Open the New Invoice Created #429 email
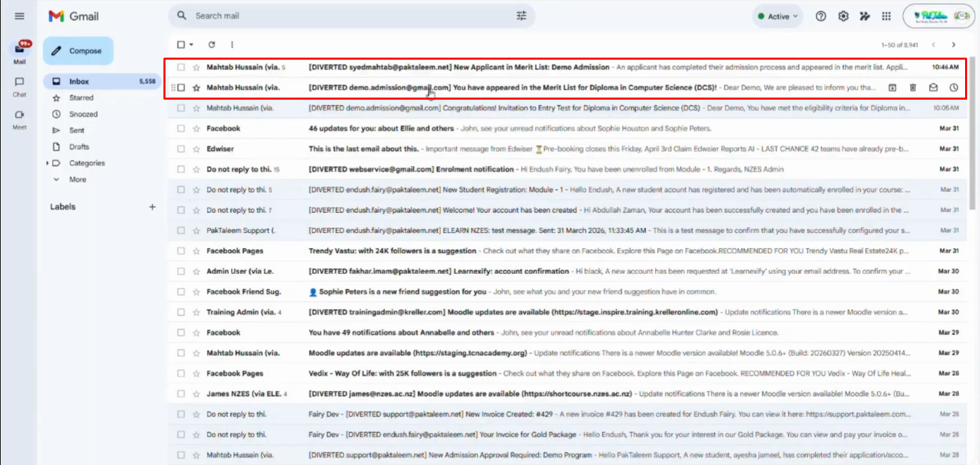This screenshot has width=980, height=465. coord(568,414)
